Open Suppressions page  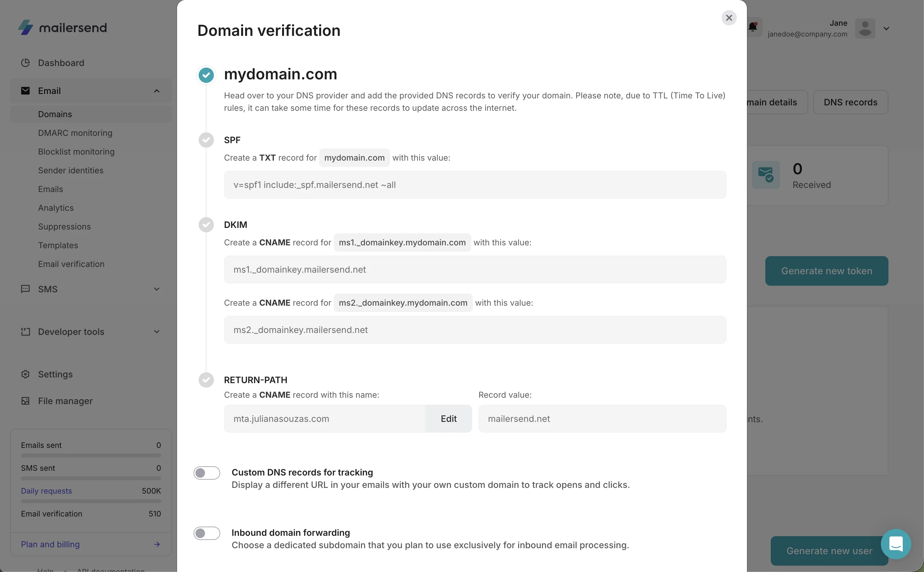pos(64,227)
